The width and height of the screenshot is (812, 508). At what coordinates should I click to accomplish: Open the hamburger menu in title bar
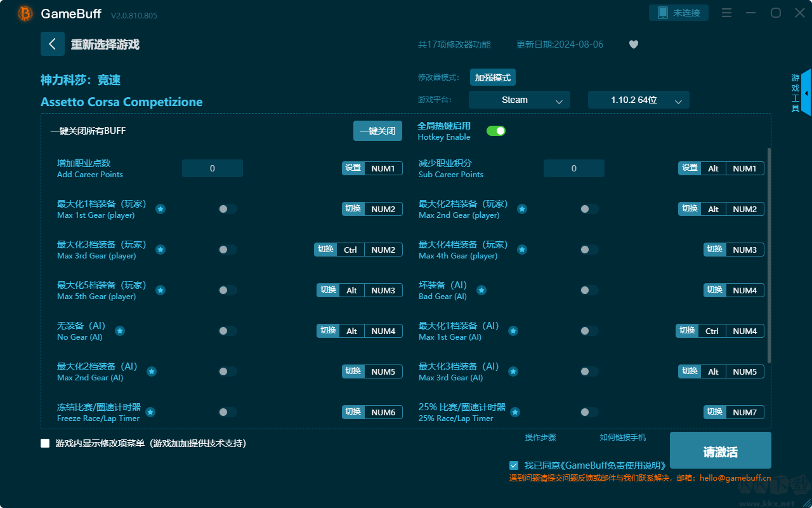click(x=727, y=13)
